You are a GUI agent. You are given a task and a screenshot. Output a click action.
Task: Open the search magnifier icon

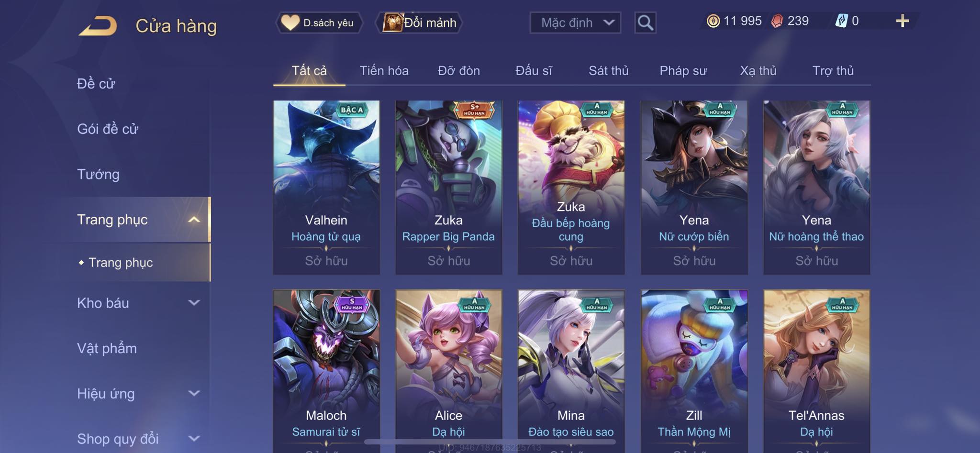(x=645, y=22)
